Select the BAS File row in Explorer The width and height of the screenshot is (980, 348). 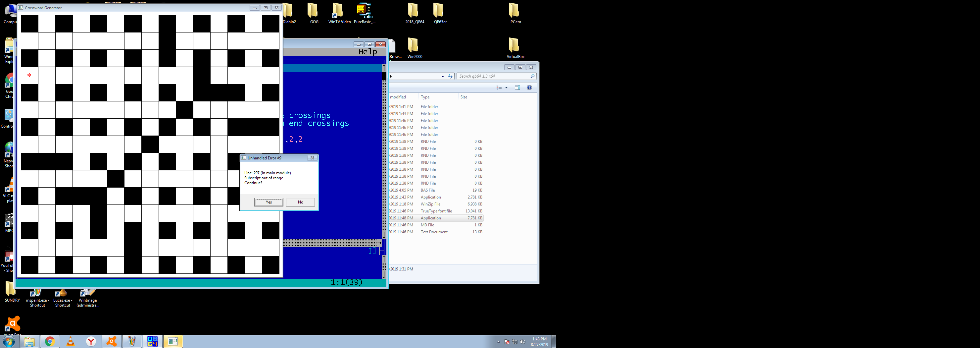(x=428, y=190)
